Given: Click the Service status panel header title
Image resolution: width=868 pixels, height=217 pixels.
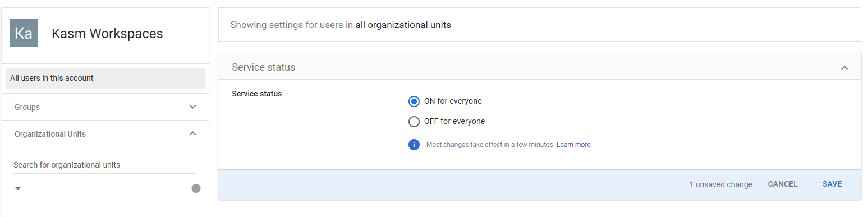Looking at the screenshot, I should (x=263, y=67).
